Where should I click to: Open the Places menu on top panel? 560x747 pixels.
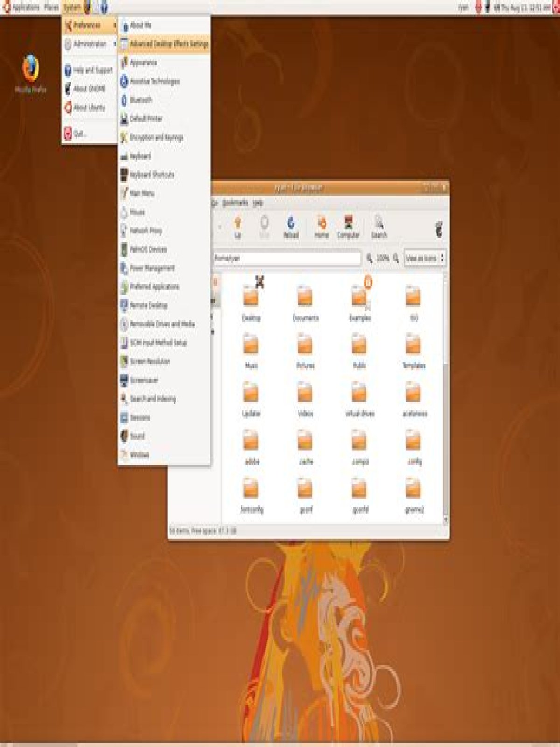coord(51,7)
